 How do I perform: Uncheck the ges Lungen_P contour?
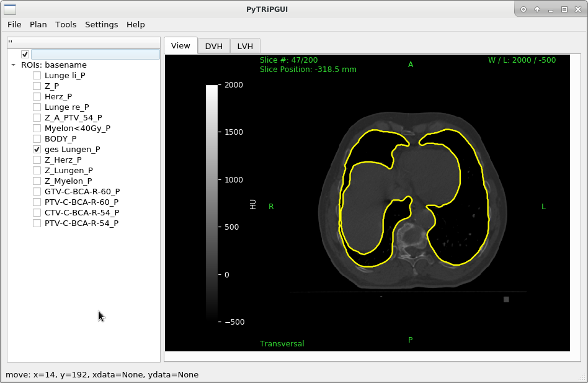(37, 149)
